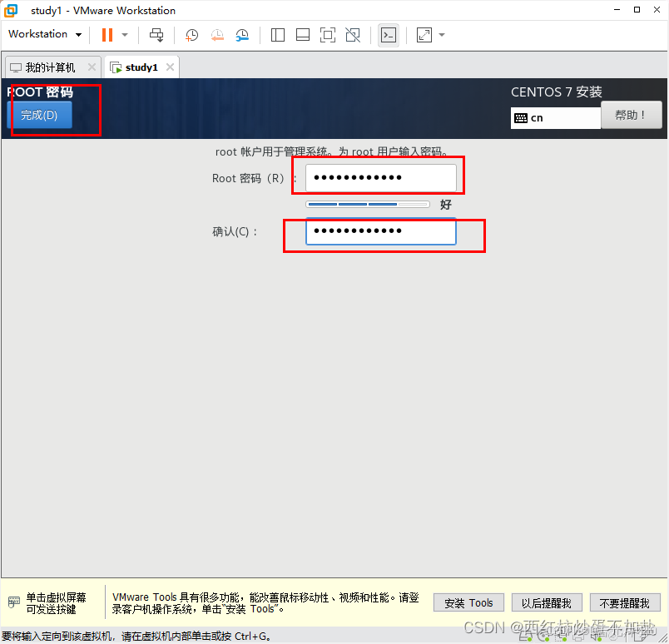Select the study1 tab
669x644 pixels.
(141, 67)
